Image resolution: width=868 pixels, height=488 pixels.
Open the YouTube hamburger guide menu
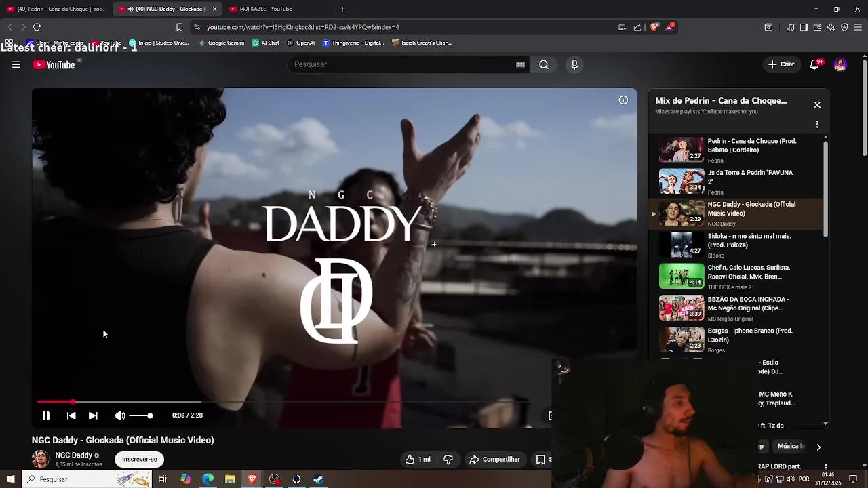click(16, 64)
